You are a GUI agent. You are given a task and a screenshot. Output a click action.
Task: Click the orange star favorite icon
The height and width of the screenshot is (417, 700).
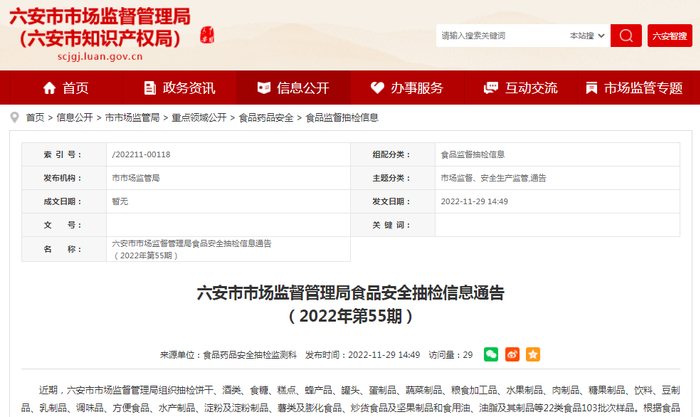click(533, 354)
